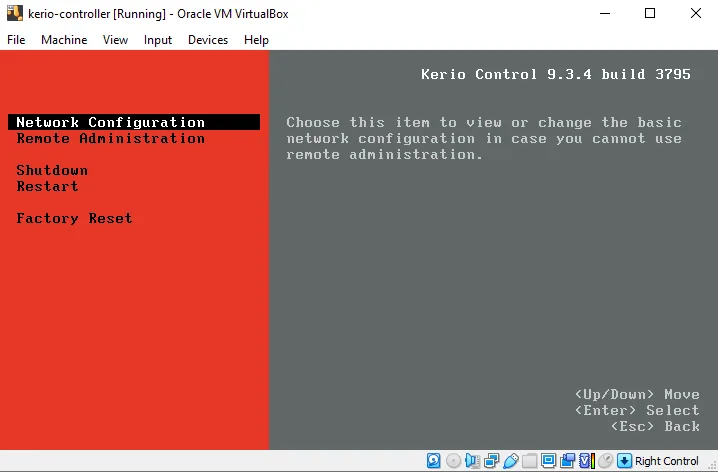Click the hard disk activity status icon
718x472 pixels.
(433, 461)
